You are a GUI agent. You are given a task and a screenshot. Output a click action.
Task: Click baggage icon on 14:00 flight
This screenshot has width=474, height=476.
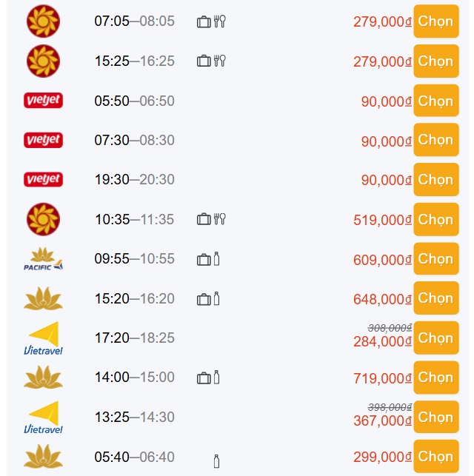[204, 378]
